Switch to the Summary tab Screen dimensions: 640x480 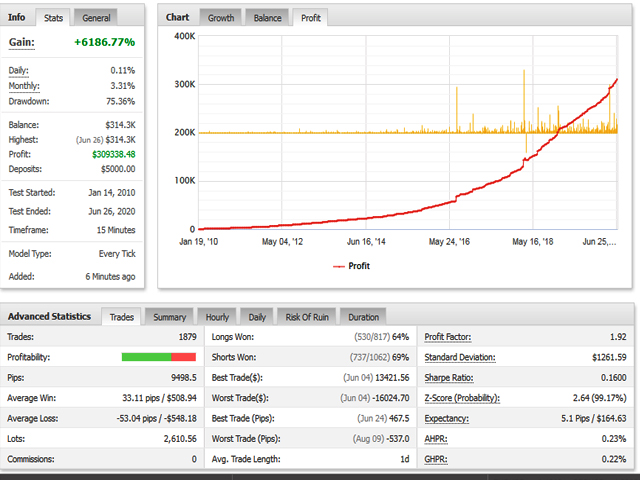click(x=169, y=317)
